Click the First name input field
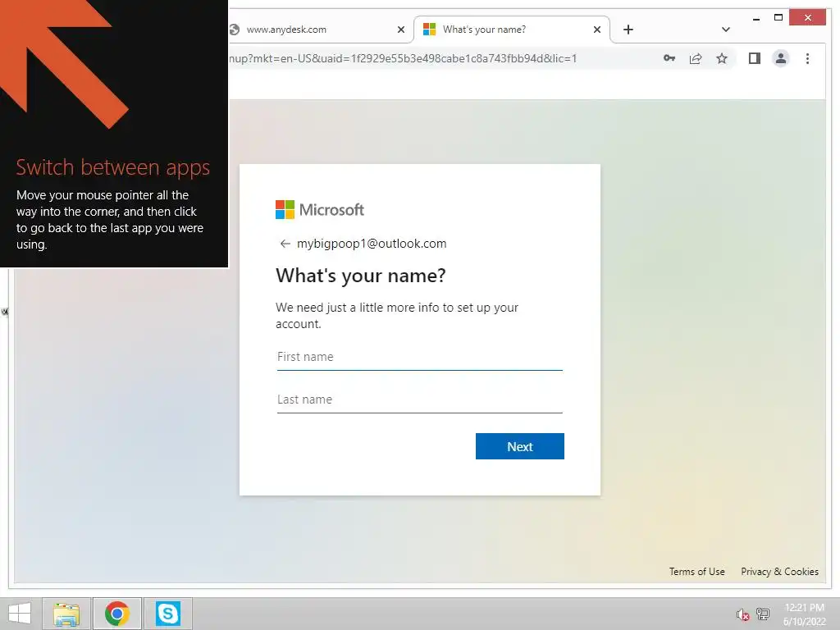Image resolution: width=840 pixels, height=630 pixels. [x=419, y=357]
